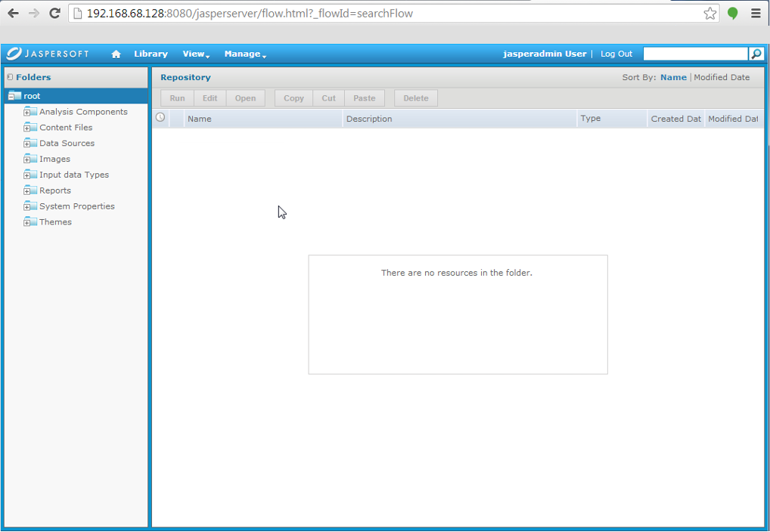
Task: Expand the Input data Types folder
Action: click(27, 176)
